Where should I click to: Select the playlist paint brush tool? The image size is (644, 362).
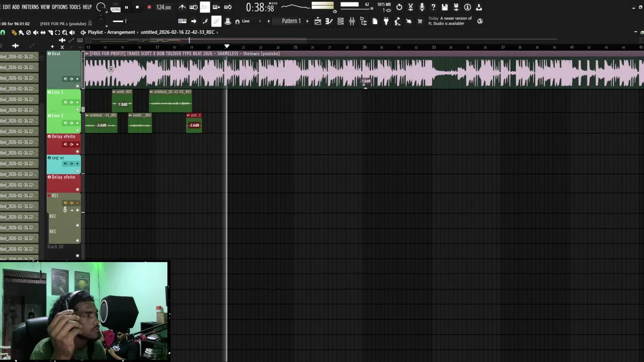point(21,33)
